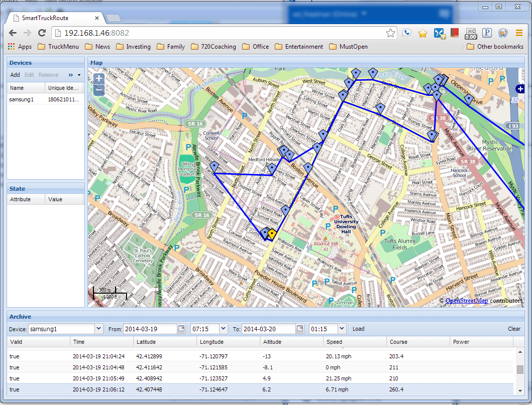
Task: Open the 720Coaching bookmarks folder
Action: (214, 47)
